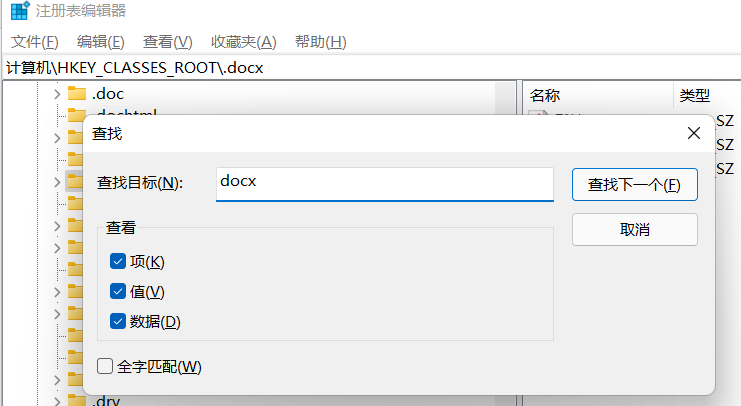Screen dimensions: 741x406
Task: Click the .doc folder icon
Action: click(x=77, y=94)
